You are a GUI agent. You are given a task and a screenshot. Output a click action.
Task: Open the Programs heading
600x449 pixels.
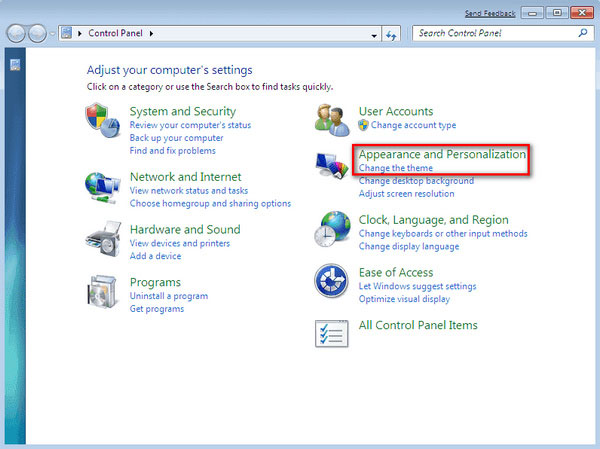coord(155,282)
